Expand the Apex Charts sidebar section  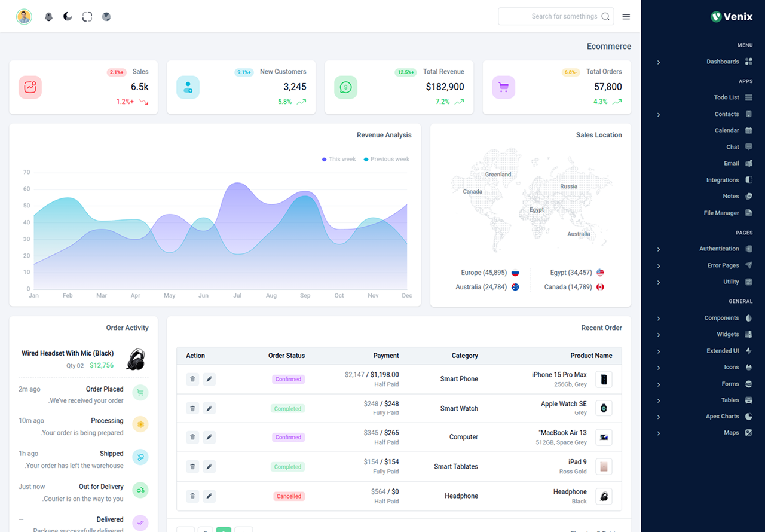[x=722, y=416]
